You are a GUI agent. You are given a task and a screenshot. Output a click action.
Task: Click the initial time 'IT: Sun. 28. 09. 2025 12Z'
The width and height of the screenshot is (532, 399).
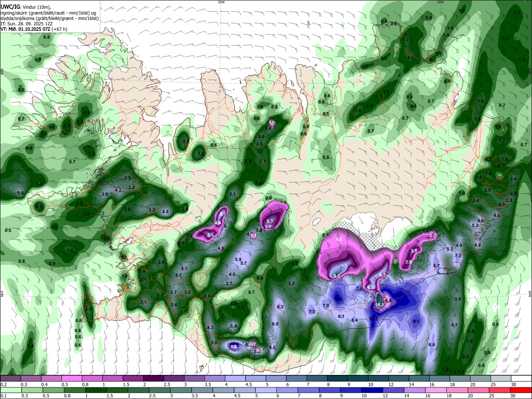point(27,24)
